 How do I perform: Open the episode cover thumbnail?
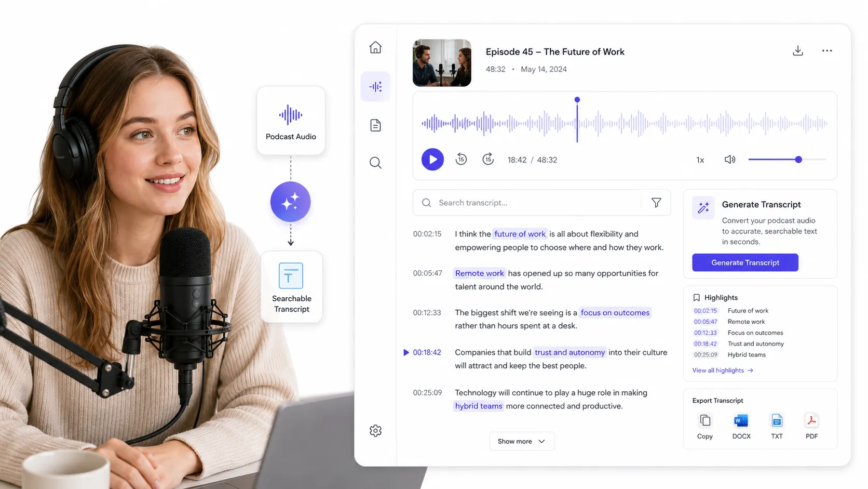click(442, 63)
